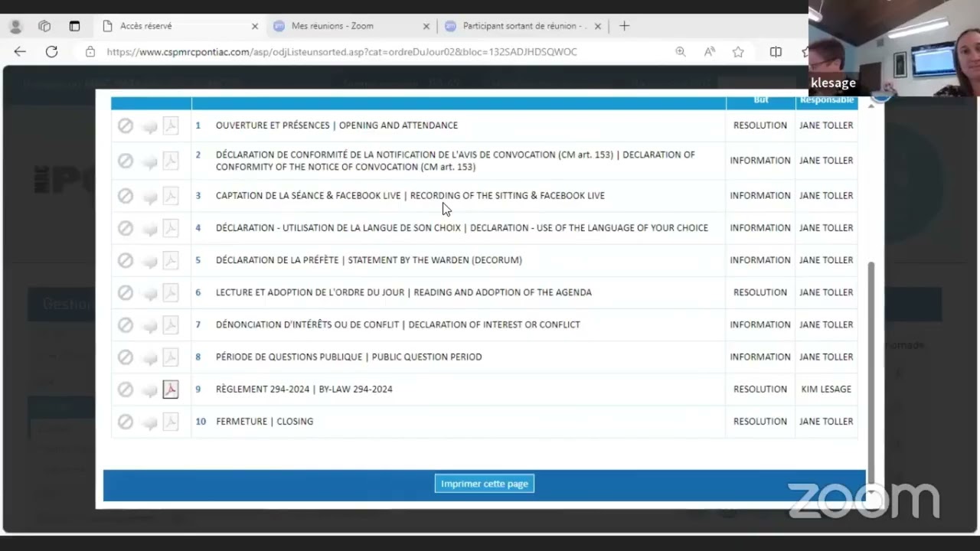Switch to Participant sortant de réunion tab
The width and height of the screenshot is (980, 551).
pos(524,26)
